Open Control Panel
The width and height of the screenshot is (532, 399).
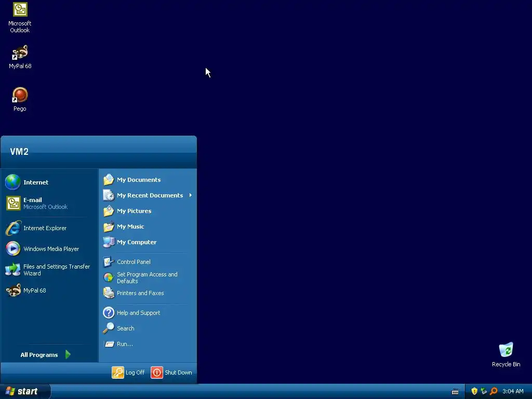click(x=148, y=262)
